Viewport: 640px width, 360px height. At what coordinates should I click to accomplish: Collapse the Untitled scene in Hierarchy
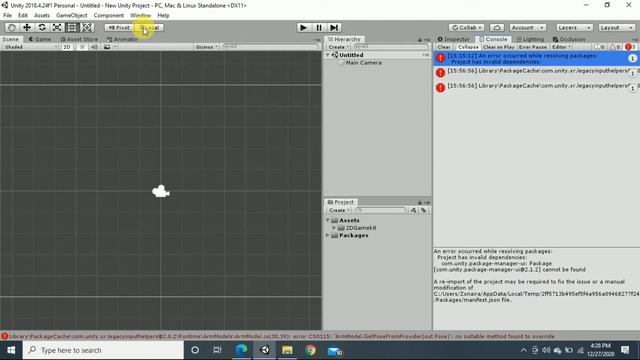click(x=328, y=55)
